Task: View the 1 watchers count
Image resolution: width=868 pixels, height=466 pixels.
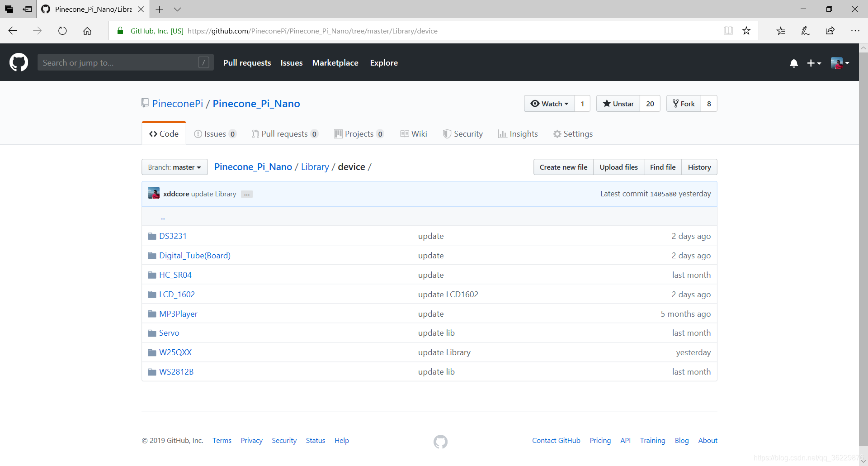Action: 582,104
